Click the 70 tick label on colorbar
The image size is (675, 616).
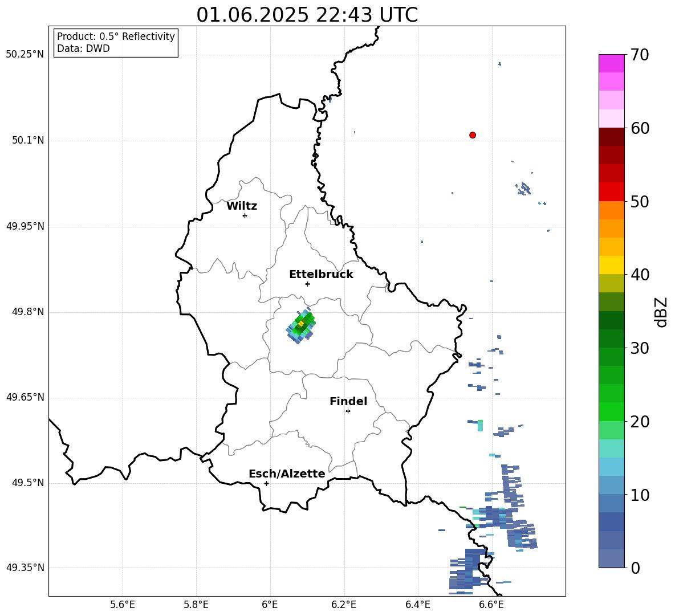tap(640, 55)
